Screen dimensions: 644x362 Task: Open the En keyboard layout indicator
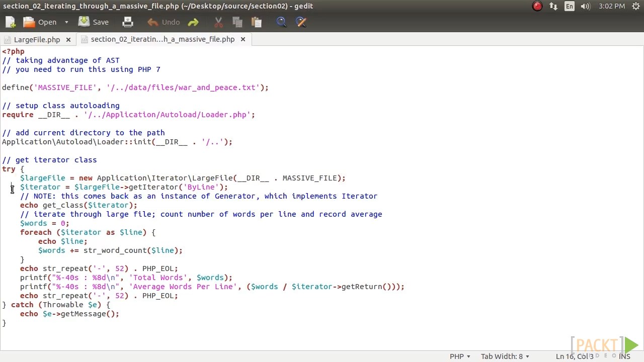pyautogui.click(x=570, y=6)
